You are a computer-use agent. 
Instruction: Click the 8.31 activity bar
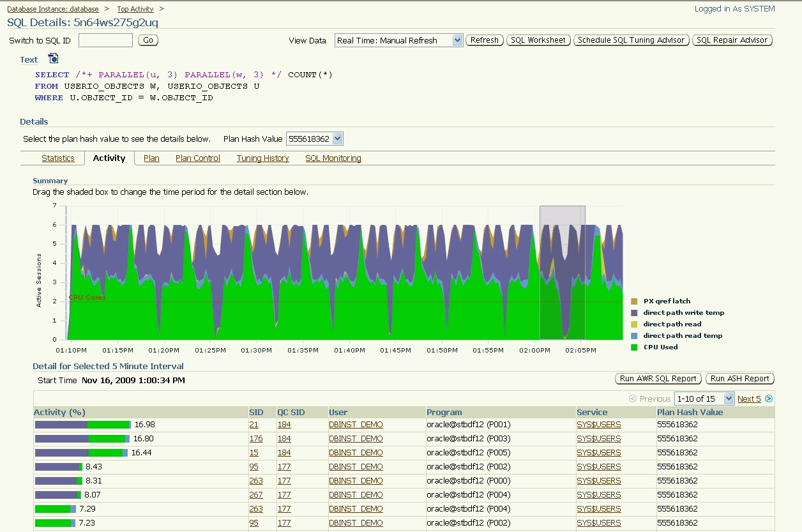pos(58,481)
